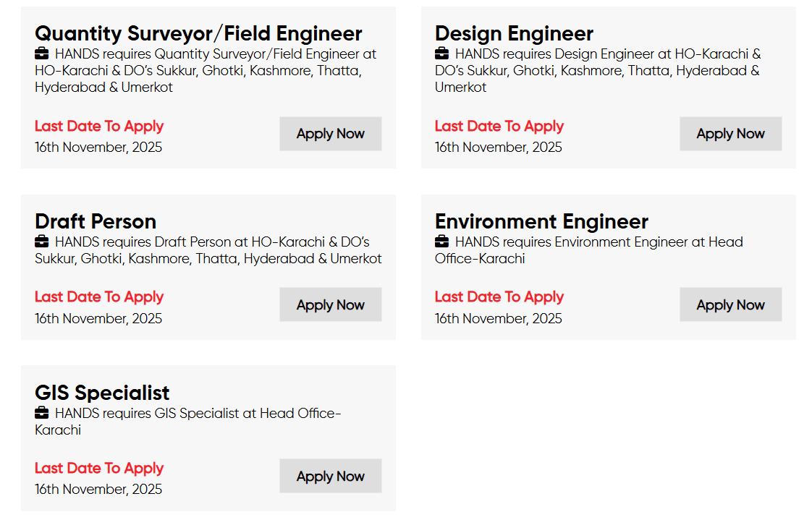Apply Now for Environment Engineer job

(730, 305)
